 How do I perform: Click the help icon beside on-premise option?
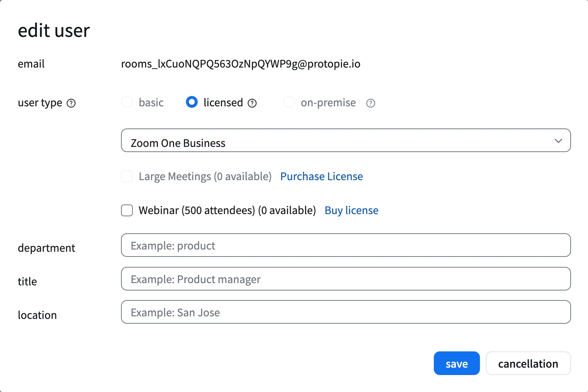point(370,103)
